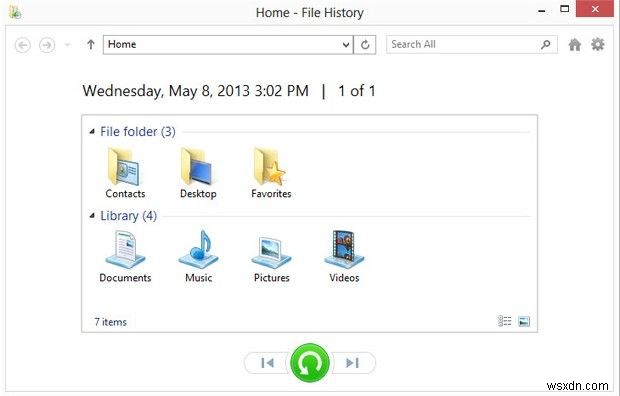This screenshot has height=396, width=620.
Task: Go to previous version
Action: point(267,363)
